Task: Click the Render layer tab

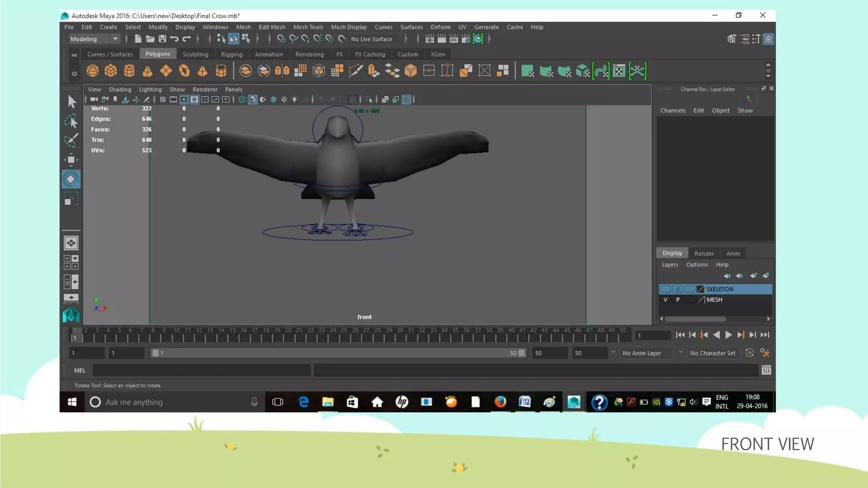Action: pos(704,253)
